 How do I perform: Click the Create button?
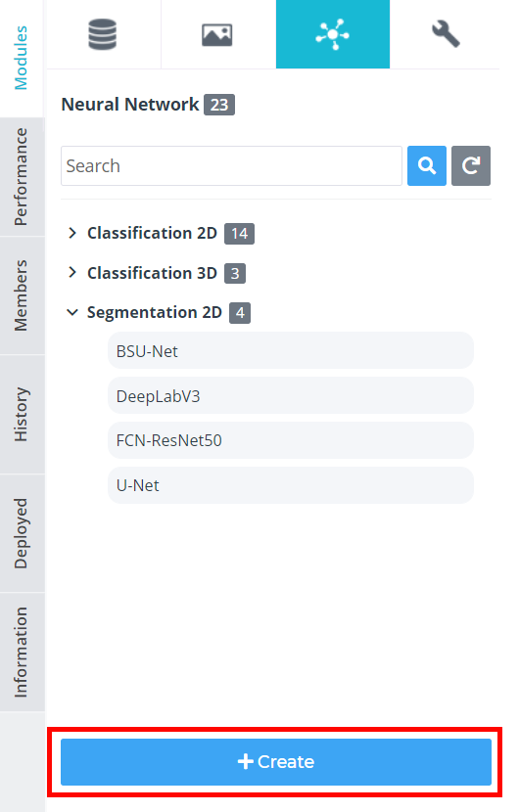pos(276,762)
